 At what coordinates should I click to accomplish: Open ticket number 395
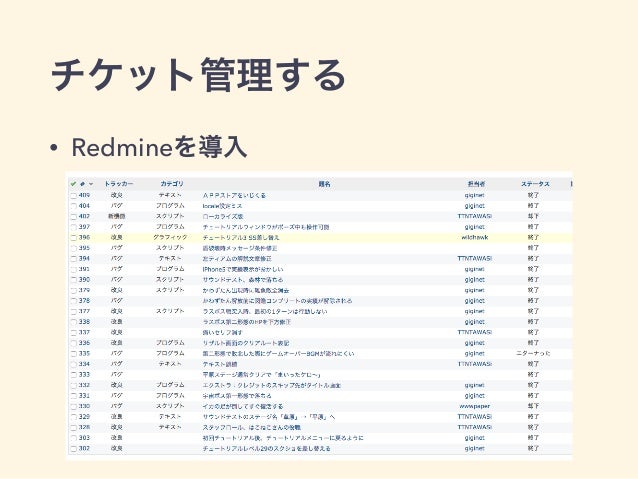pos(84,248)
